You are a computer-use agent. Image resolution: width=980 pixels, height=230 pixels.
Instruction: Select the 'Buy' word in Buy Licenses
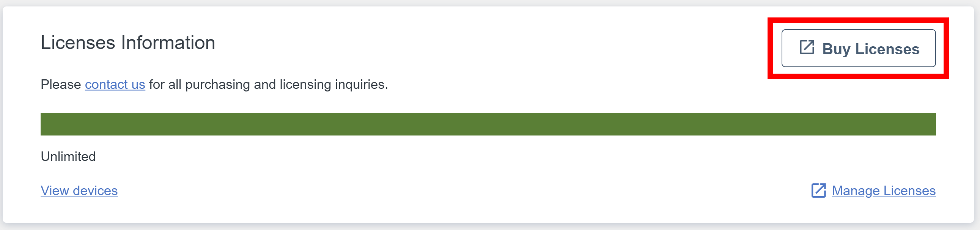point(836,49)
